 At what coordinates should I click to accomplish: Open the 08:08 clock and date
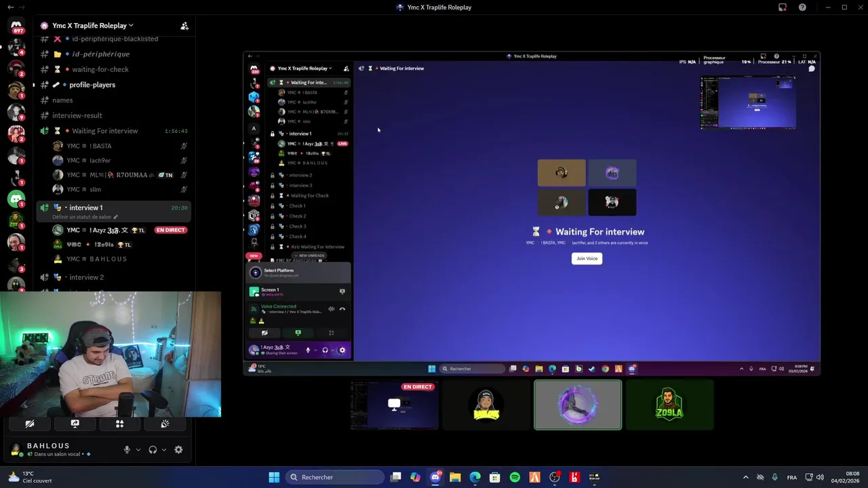[845, 477]
